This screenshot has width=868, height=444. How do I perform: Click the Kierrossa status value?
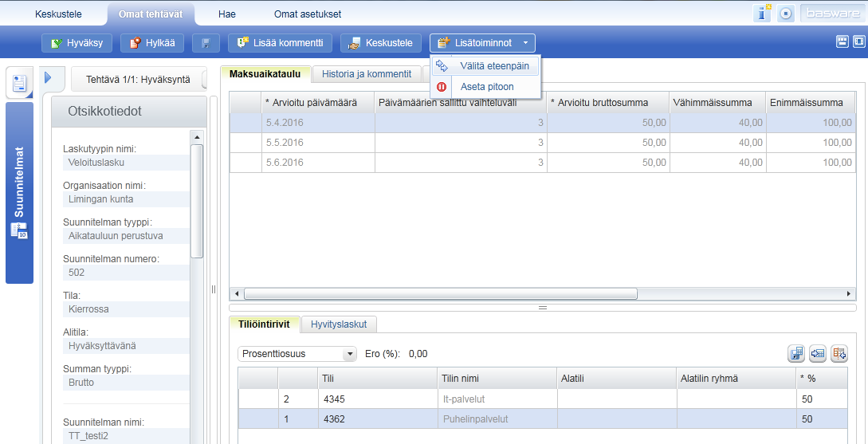[x=126, y=309]
